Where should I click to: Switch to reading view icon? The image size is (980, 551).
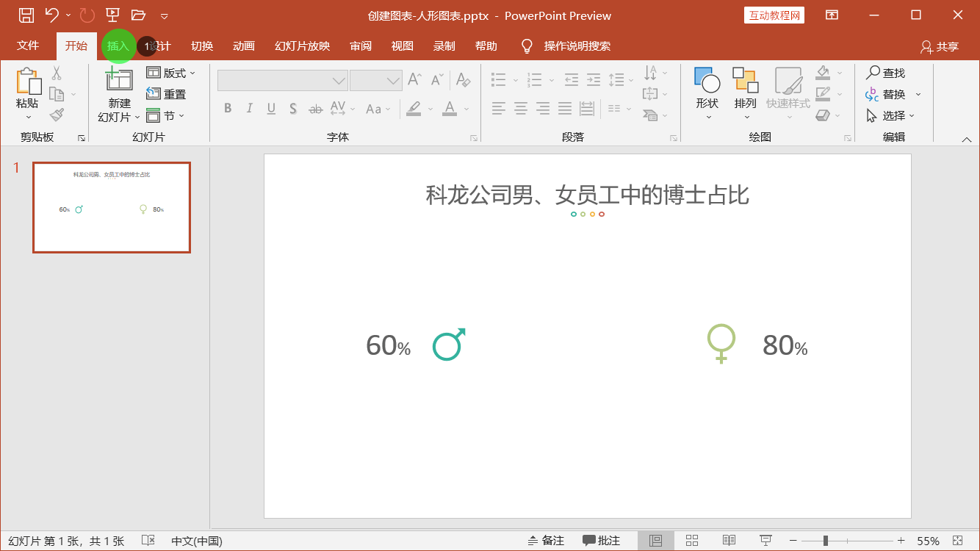(729, 541)
